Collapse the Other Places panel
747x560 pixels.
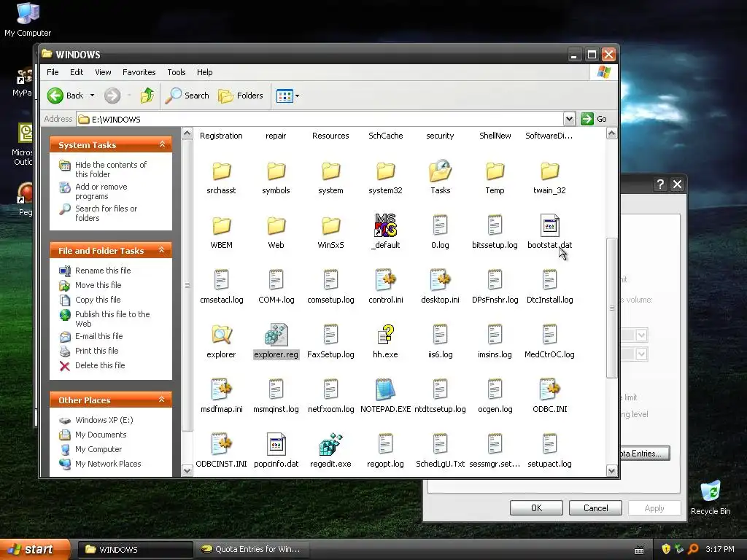tap(161, 400)
